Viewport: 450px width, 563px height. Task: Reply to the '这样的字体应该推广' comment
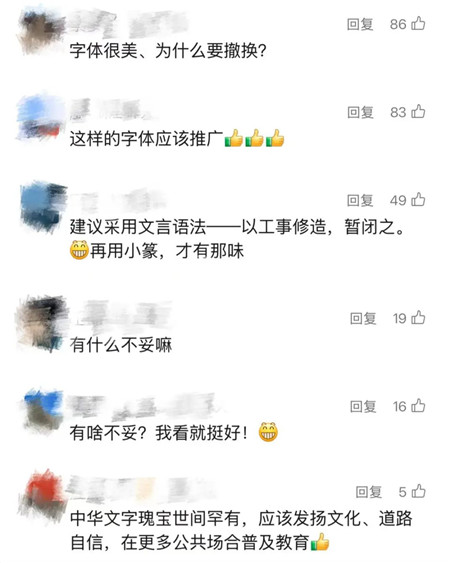[x=360, y=112]
